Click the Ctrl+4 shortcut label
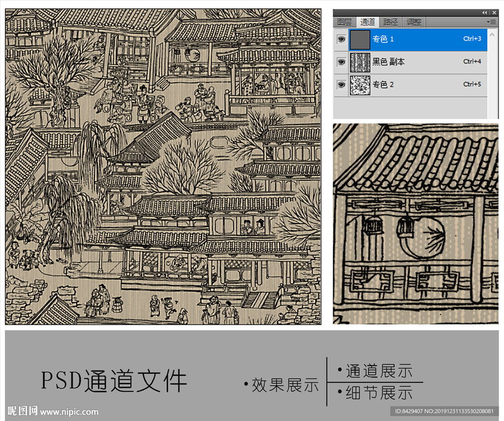Viewport: 504px width, 421px height. click(472, 62)
